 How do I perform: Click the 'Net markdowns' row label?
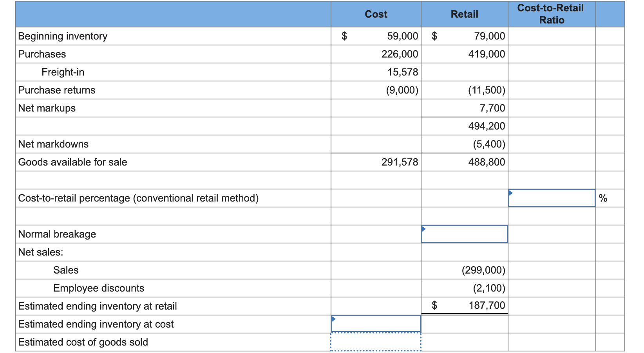pos(53,144)
